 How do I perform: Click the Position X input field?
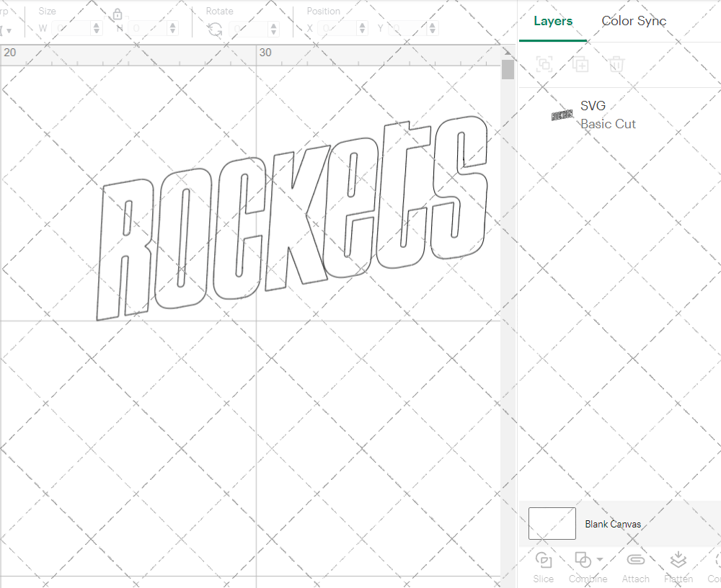point(337,29)
